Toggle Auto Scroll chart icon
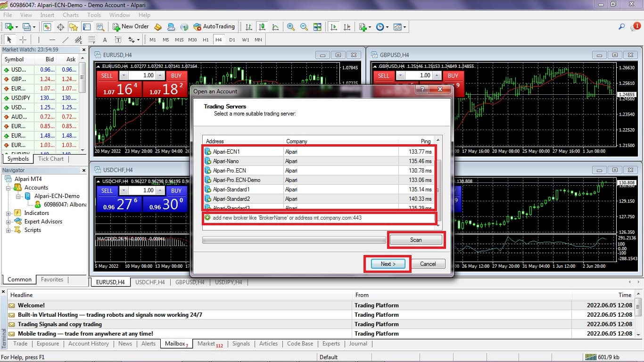644x362 pixels. coord(334,27)
